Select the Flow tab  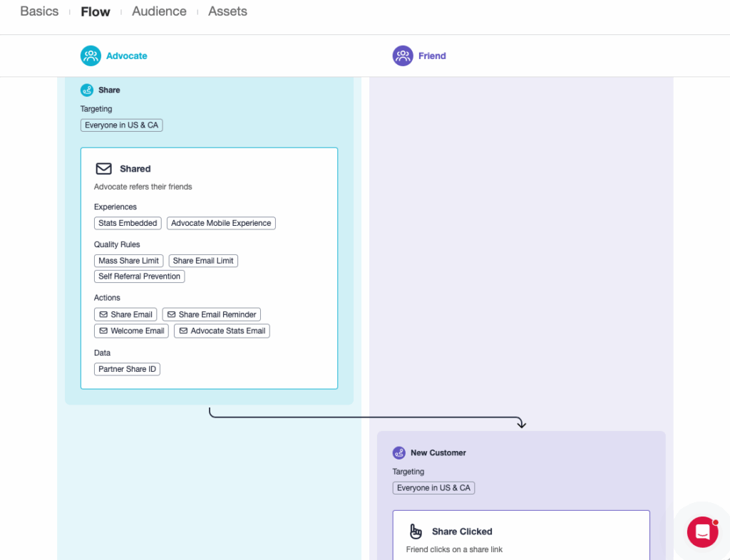[x=96, y=11]
